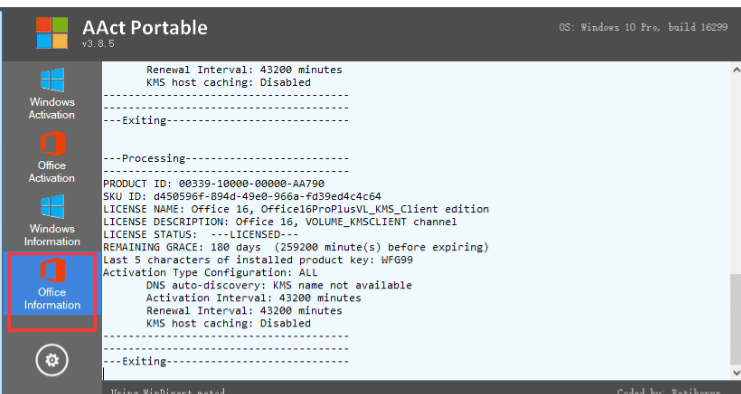
Task: Click the last Exiting line in log
Action: pyautogui.click(x=226, y=361)
